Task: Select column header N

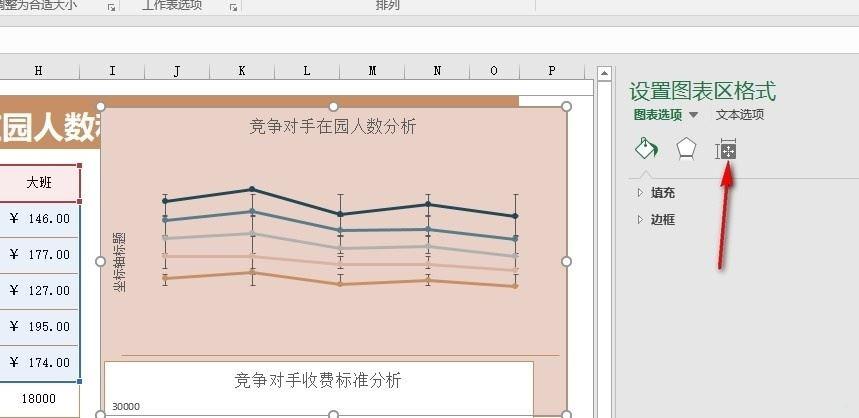Action: (x=437, y=71)
